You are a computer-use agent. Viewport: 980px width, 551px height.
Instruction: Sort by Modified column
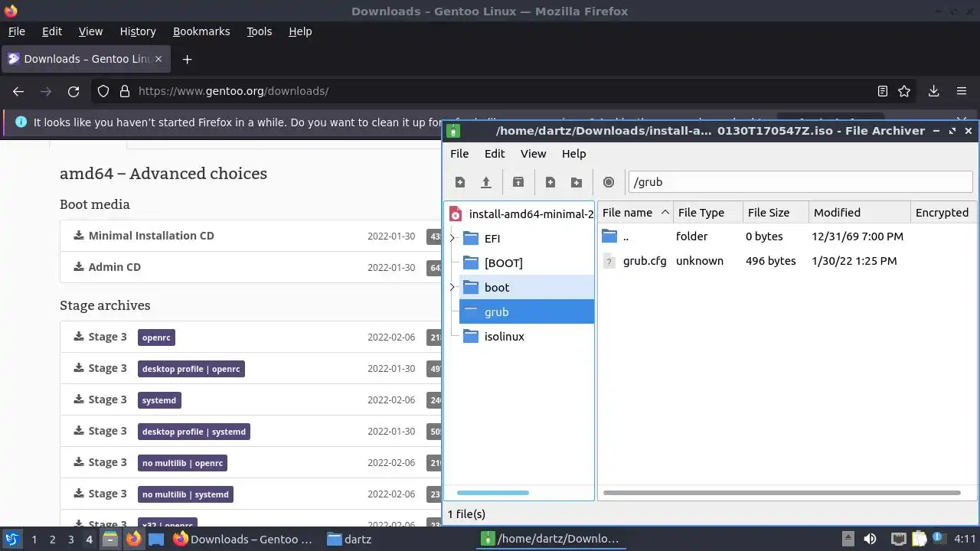[859, 213]
